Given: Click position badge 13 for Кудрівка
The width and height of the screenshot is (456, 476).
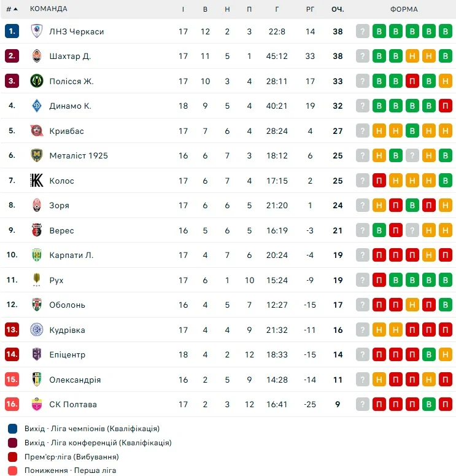Looking at the screenshot, I should 12,330.
